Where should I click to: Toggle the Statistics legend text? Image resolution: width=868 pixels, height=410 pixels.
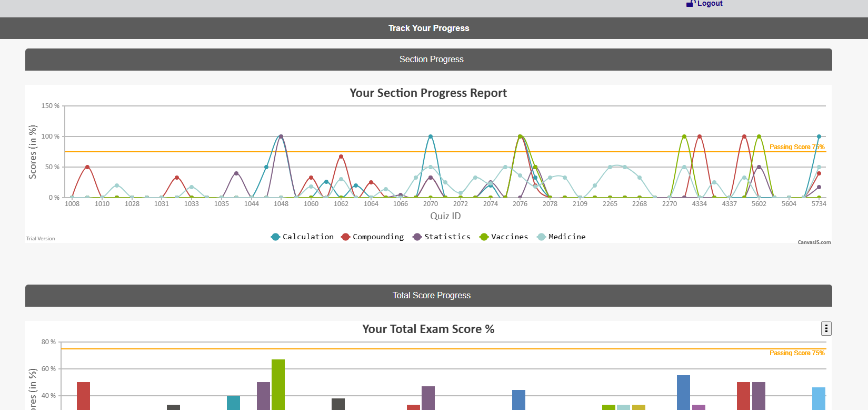[x=447, y=237]
